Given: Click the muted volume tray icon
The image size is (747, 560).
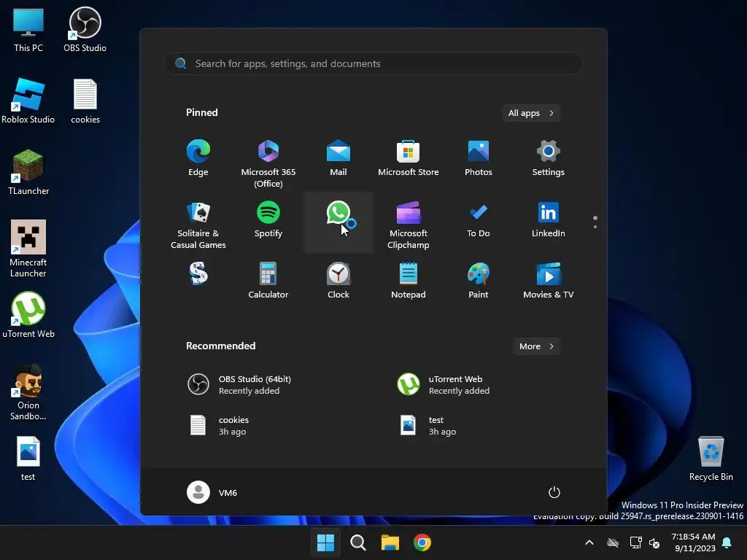Looking at the screenshot, I should click(654, 542).
